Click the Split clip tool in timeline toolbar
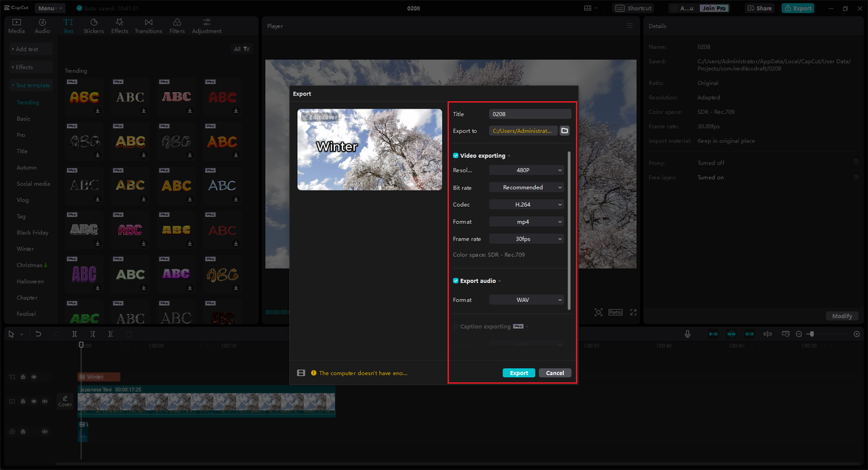 (x=75, y=334)
